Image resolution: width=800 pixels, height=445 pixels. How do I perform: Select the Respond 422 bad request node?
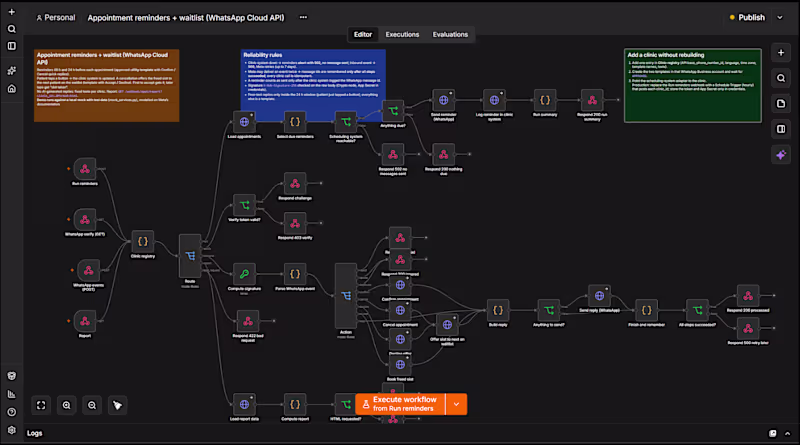pyautogui.click(x=248, y=321)
